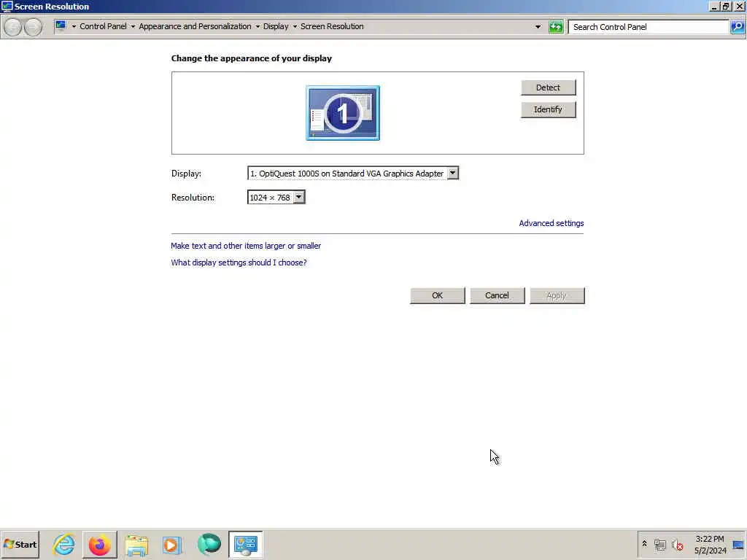Open Advanced settings link
This screenshot has width=747, height=560.
551,223
